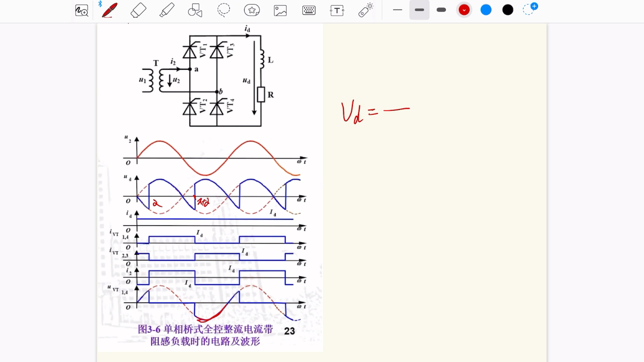Click the VT2 thyristor label
Viewport: 644px width, 362px height.
point(204,106)
